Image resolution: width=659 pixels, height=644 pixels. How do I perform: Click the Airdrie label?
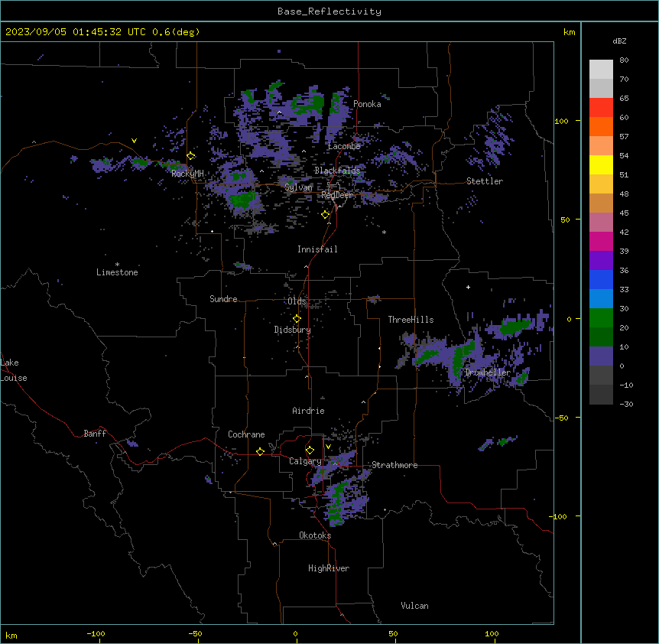tap(308, 411)
